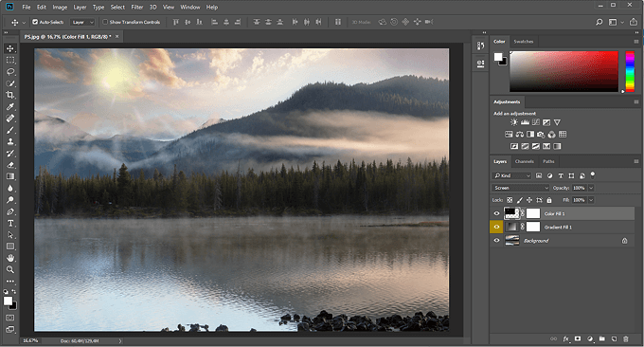
Task: Switch to the Paths tab
Action: tap(548, 161)
